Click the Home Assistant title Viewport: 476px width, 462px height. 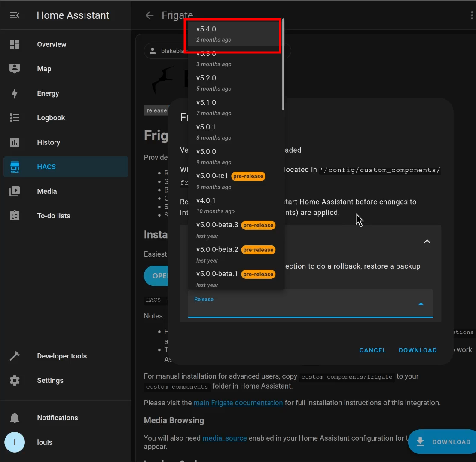click(73, 15)
